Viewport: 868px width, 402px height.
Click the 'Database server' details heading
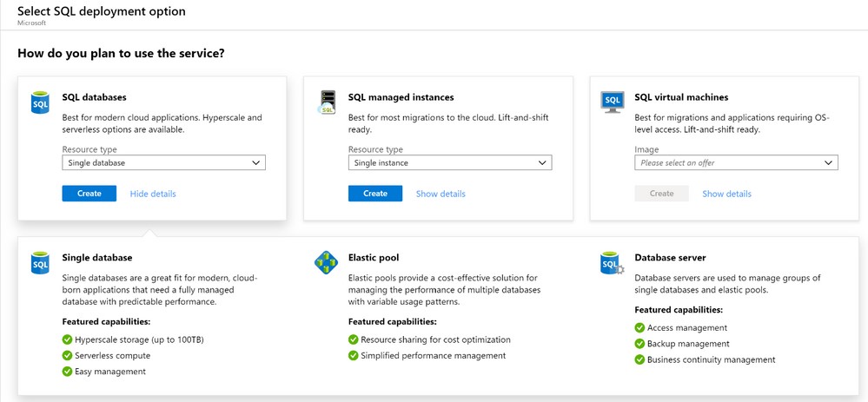[670, 258]
